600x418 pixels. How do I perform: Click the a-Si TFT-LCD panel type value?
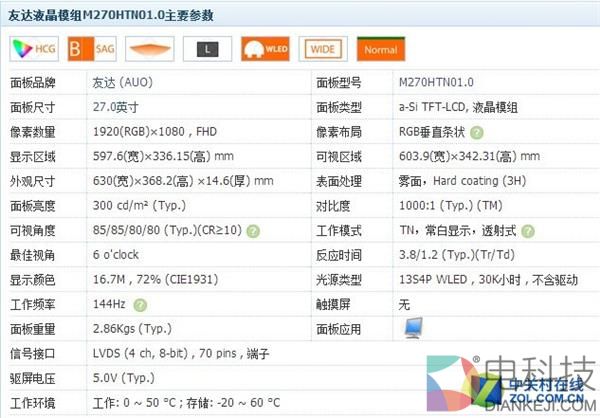tap(465, 107)
